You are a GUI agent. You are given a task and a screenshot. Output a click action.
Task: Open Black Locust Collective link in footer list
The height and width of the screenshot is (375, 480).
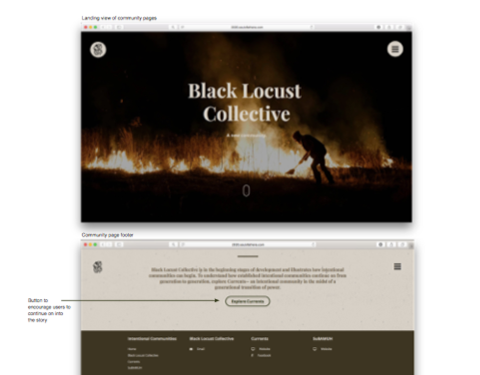tap(143, 355)
